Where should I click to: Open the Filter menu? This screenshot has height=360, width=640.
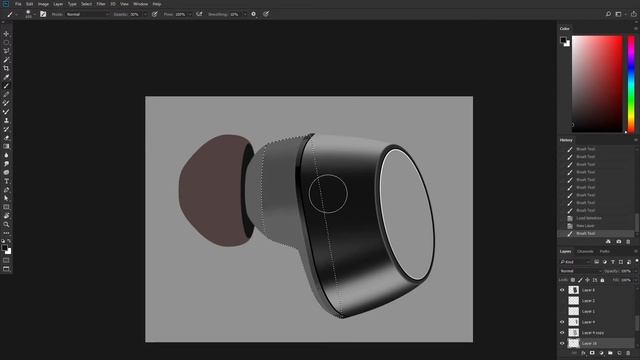click(x=101, y=4)
